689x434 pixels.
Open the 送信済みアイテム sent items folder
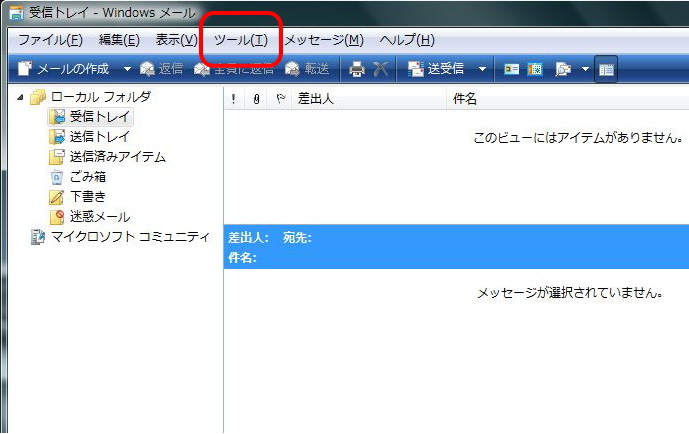pos(117,157)
